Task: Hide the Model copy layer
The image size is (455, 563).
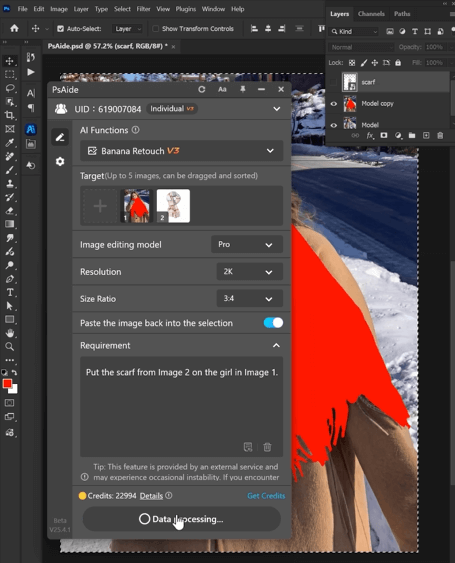Action: tap(334, 104)
